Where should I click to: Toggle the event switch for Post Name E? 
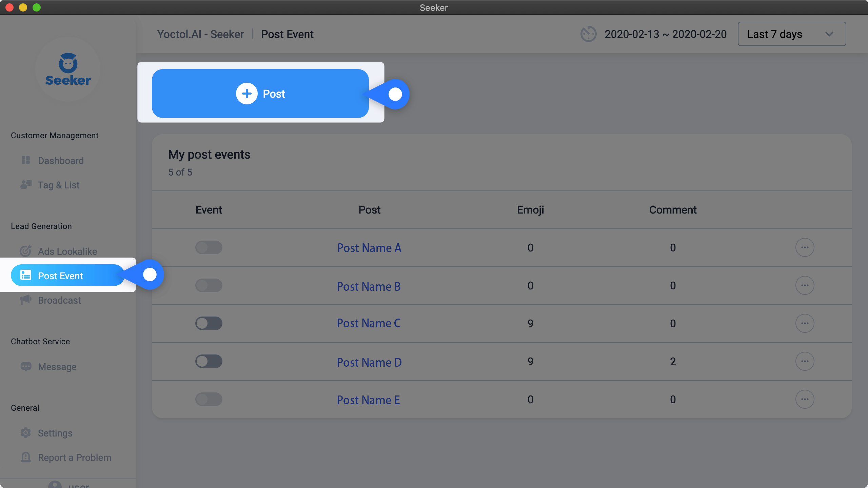209,399
